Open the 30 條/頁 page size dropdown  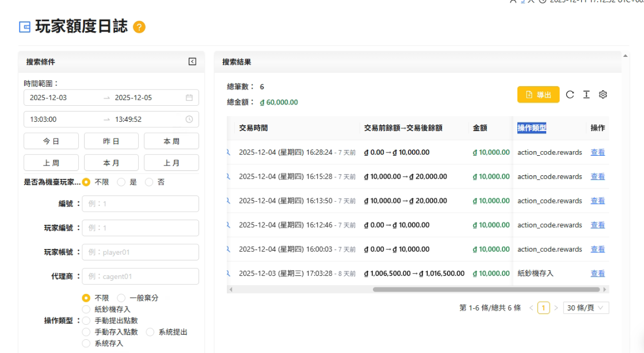(586, 308)
